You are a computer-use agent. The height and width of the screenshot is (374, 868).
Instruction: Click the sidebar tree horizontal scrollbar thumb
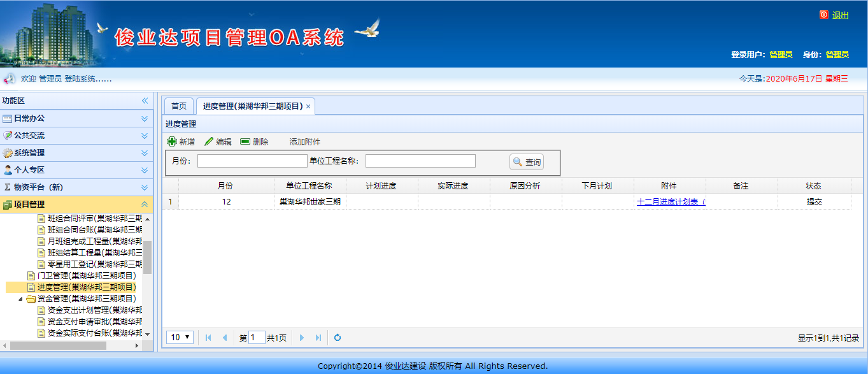59,345
